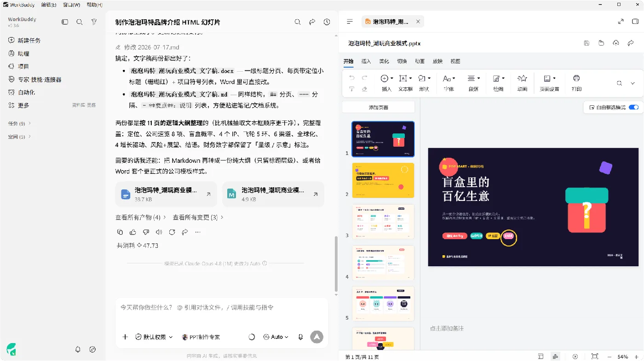Start a new task with 新建任务
644x361 pixels.
pos(24,40)
